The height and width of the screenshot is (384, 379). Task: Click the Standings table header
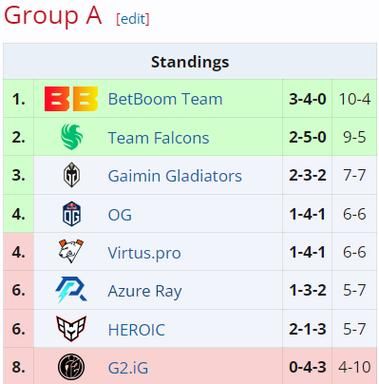tap(190, 62)
